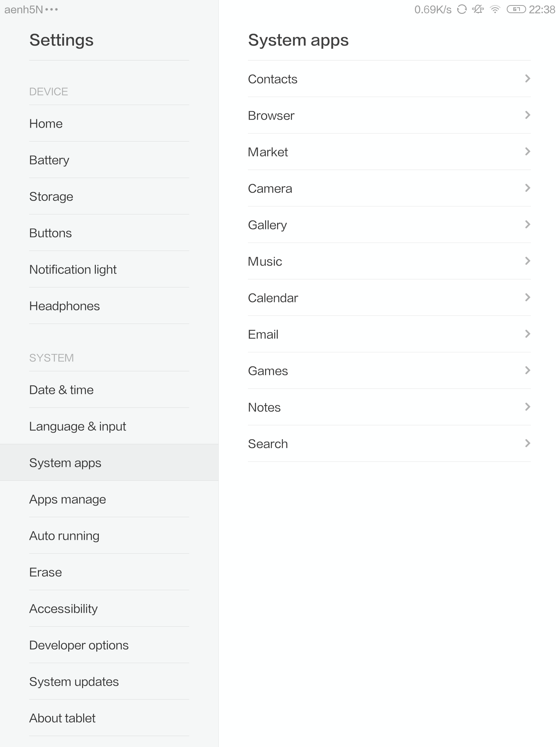Open Browser settings via chevron arrow

click(527, 115)
